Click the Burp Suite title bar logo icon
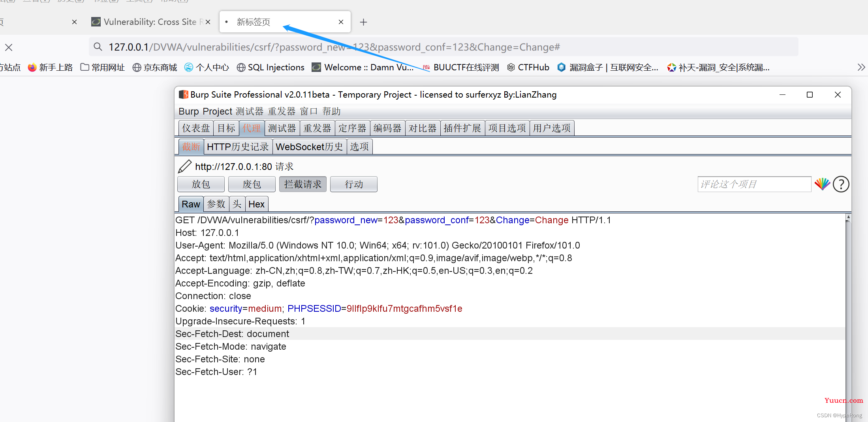 (183, 95)
